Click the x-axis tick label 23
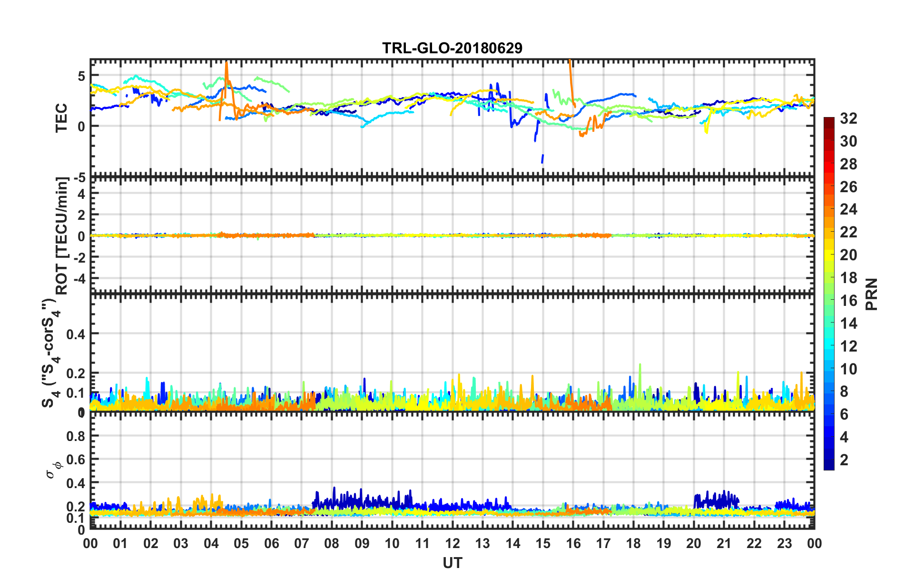This screenshot has height=588, width=905. pos(785,543)
